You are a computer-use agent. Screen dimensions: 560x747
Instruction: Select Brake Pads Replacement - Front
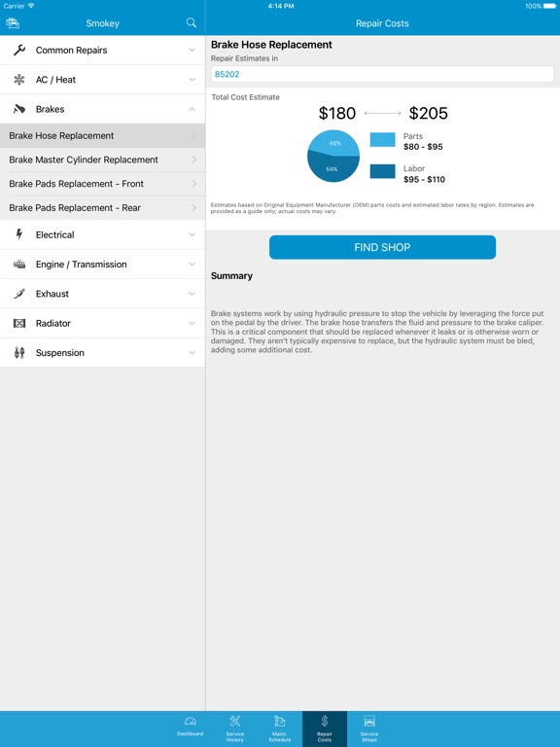(x=102, y=184)
